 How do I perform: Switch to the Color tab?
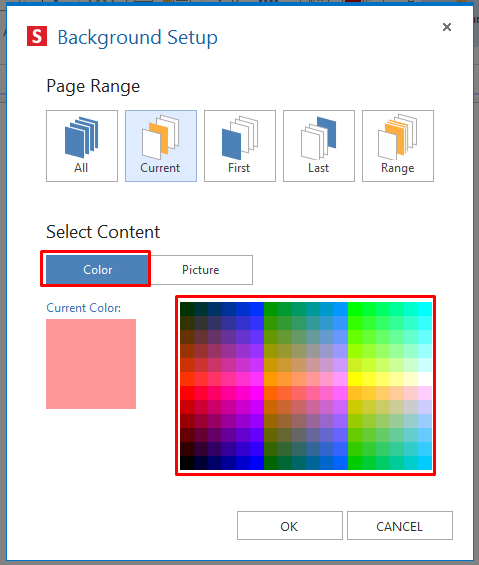tap(97, 270)
